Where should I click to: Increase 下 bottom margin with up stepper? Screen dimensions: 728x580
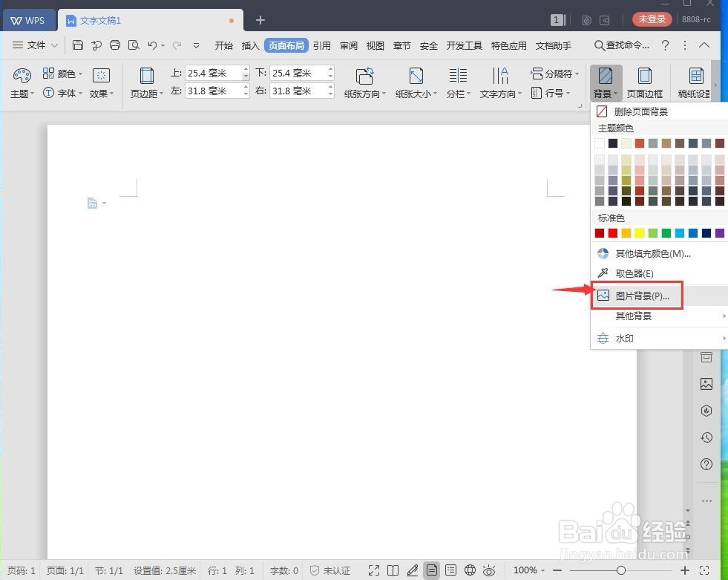click(x=330, y=69)
